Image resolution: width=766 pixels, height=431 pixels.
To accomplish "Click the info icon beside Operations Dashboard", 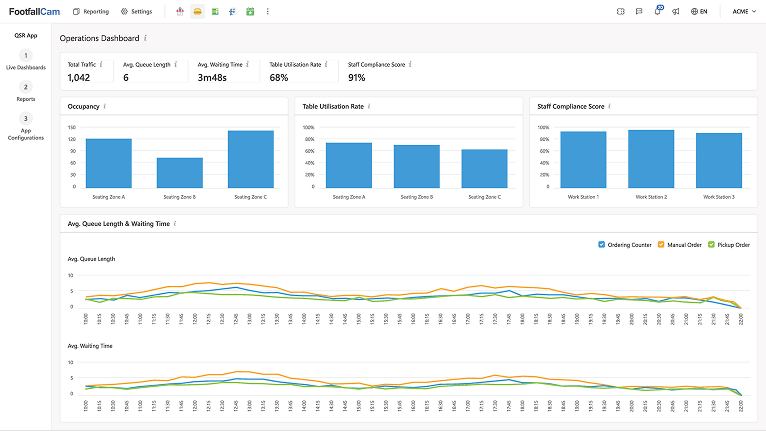I will (x=146, y=38).
